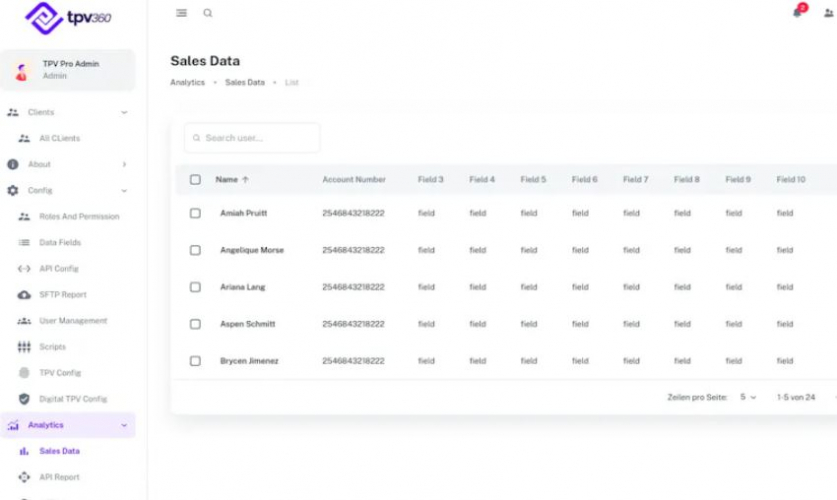This screenshot has height=500, width=837.
Task: Check the Aspen Schmitt row checkbox
Action: pos(195,324)
